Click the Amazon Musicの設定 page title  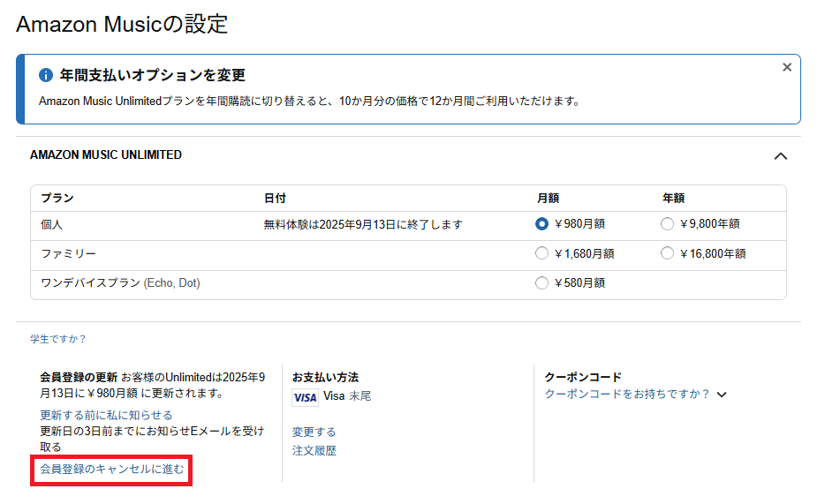pos(122,24)
